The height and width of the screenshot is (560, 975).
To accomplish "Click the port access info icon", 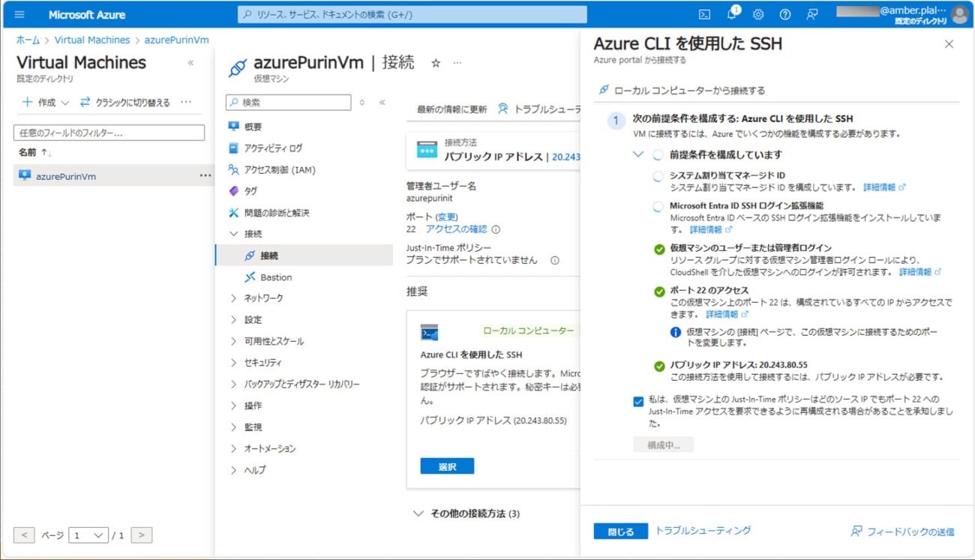I will click(496, 229).
